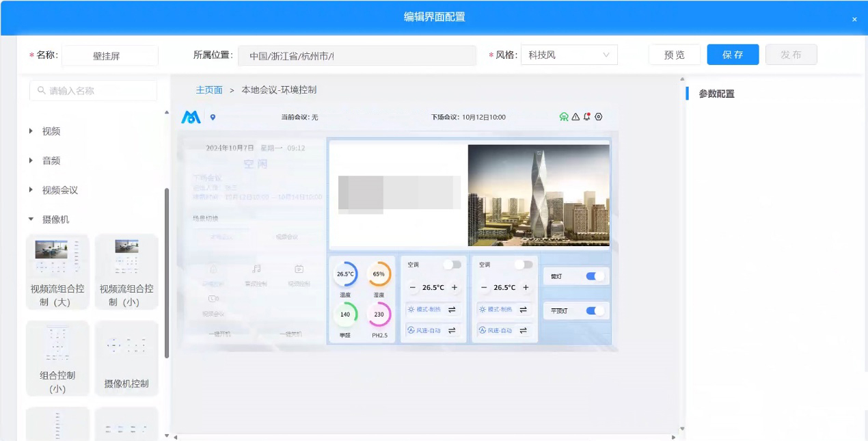Image resolution: width=868 pixels, height=441 pixels.
Task: Click the minus button on the second air conditioner
Action: point(484,288)
